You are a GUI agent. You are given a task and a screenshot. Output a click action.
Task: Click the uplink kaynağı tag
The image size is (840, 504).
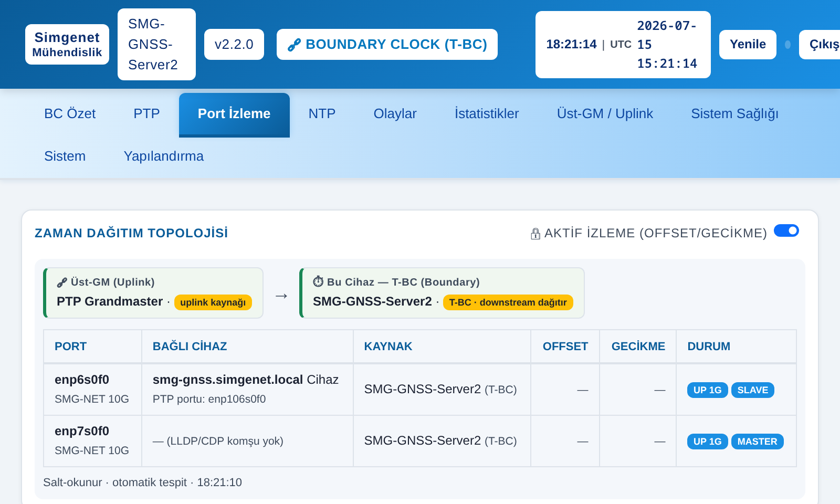(x=213, y=302)
